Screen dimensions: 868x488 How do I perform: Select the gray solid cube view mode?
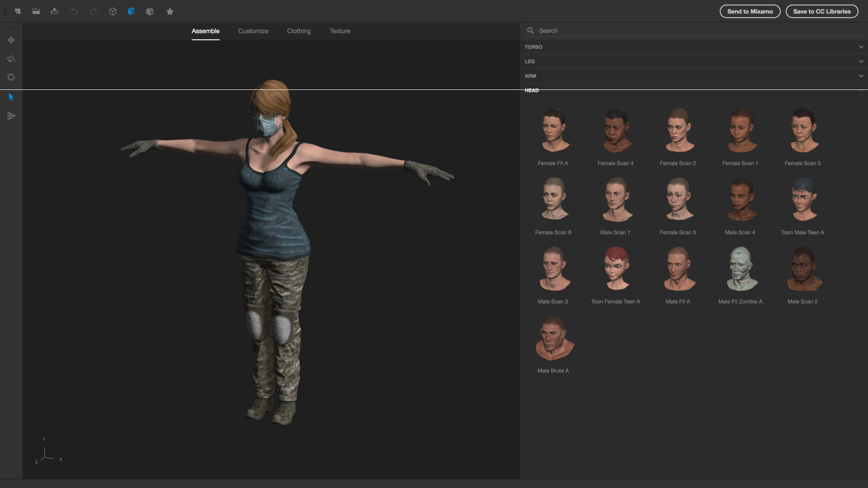[x=150, y=11]
